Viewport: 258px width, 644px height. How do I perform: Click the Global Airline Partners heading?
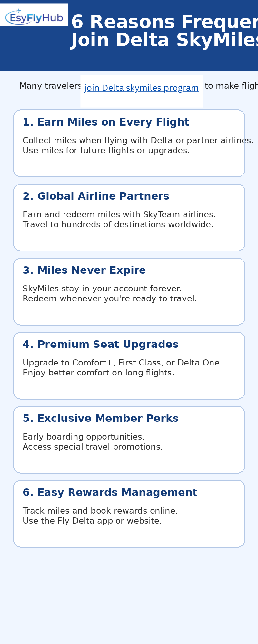96,196
